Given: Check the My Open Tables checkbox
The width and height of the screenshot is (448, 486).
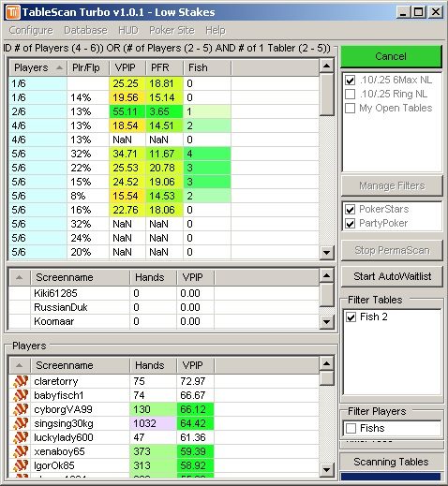Looking at the screenshot, I should click(351, 108).
